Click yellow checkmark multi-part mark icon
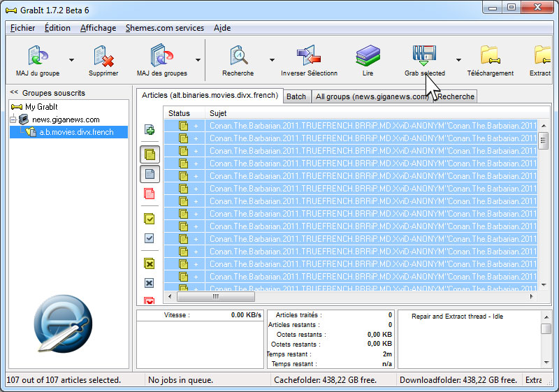 150,219
